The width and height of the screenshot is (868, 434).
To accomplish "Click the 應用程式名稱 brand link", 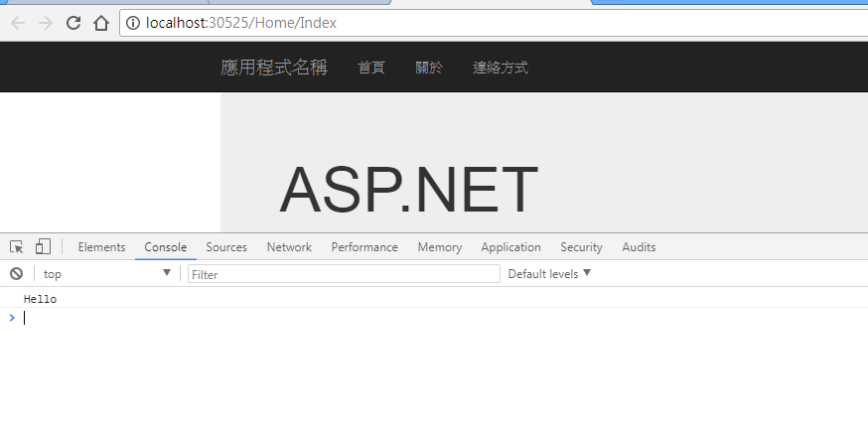I will point(274,68).
